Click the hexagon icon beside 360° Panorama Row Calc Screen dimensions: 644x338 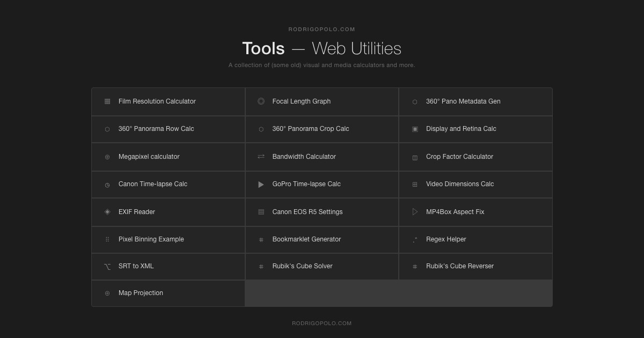[107, 129]
